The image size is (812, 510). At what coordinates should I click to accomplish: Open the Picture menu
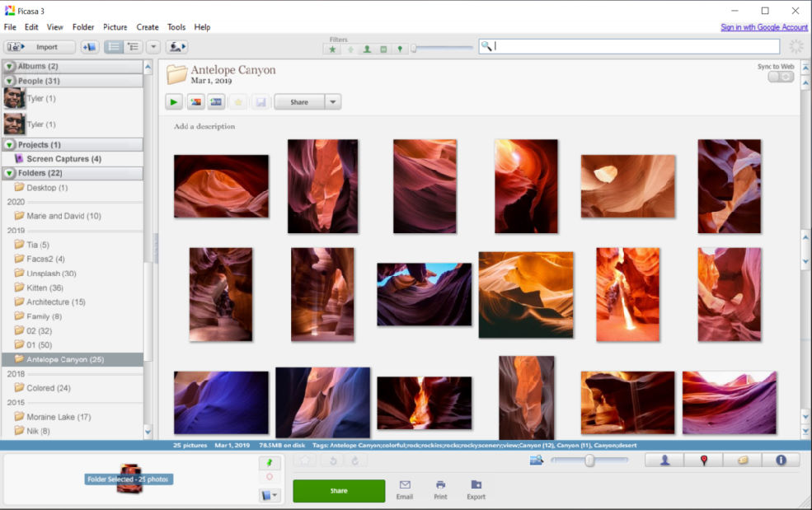(115, 26)
